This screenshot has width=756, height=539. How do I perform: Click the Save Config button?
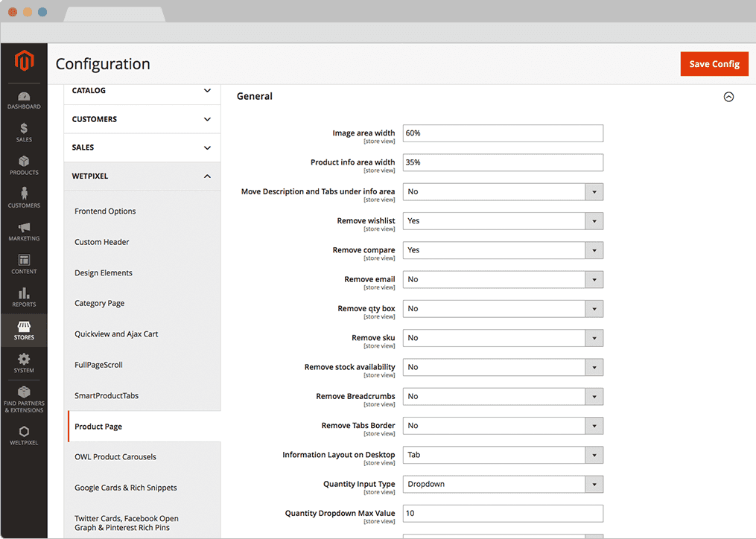(714, 64)
